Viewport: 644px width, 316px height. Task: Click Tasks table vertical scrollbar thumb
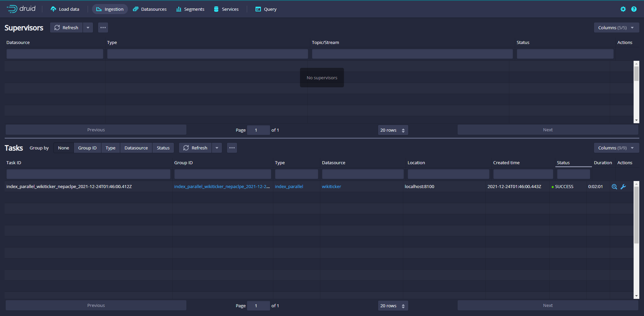636,215
